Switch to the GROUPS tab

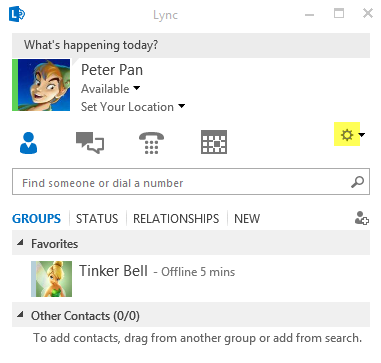click(x=36, y=219)
